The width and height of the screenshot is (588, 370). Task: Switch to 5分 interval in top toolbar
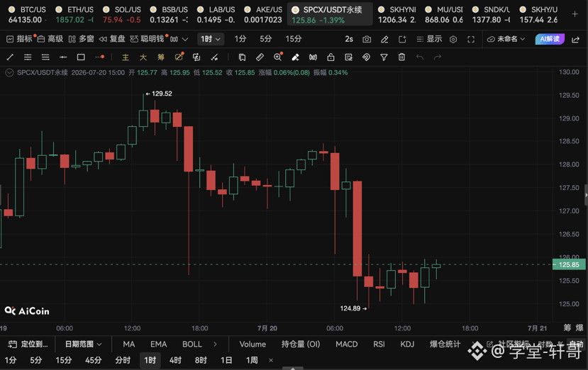click(265, 38)
